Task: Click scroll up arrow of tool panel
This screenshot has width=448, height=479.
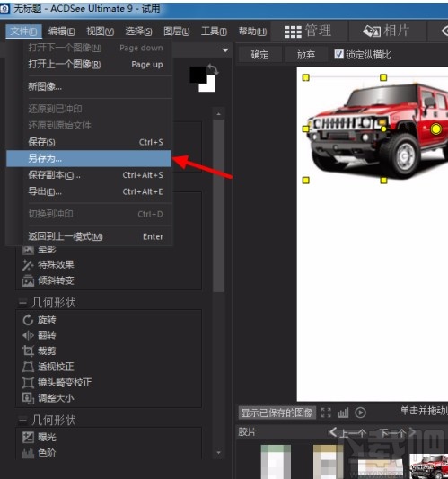Action: click(x=218, y=114)
